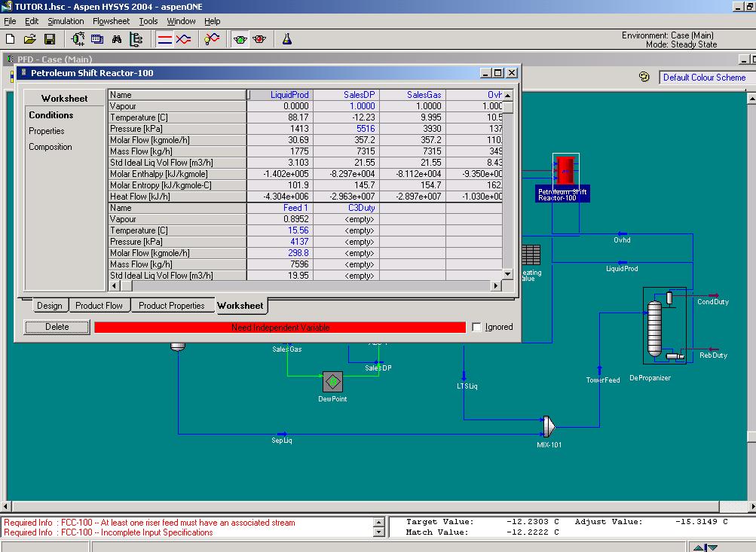This screenshot has width=756, height=552.
Task: Select the Properties worksheet page
Action: 46,130
